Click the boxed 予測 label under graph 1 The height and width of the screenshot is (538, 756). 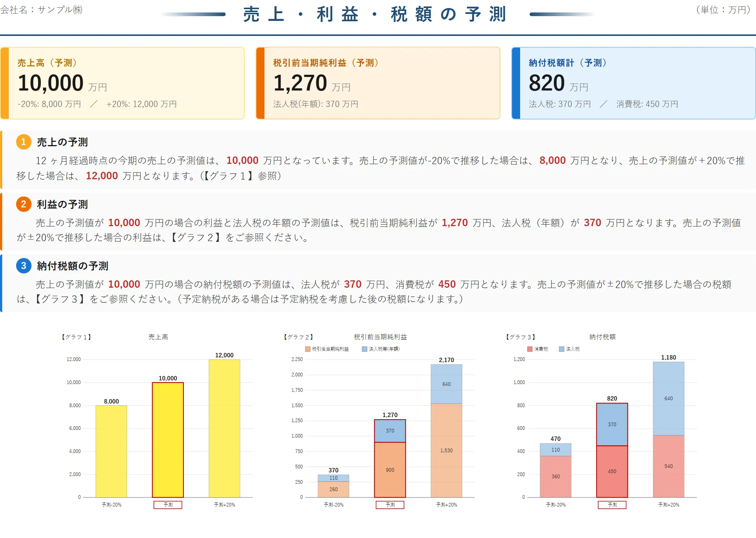[168, 505]
